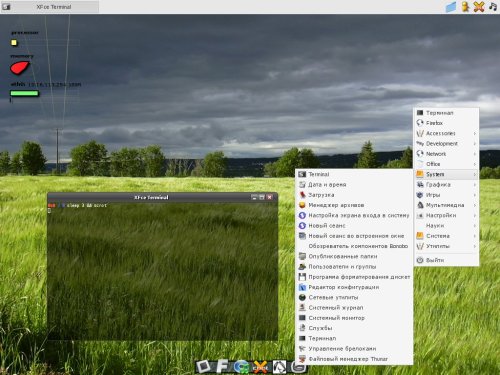500x375 pixels.
Task: Click the blue flag tray icon
Action: (x=451, y=7)
